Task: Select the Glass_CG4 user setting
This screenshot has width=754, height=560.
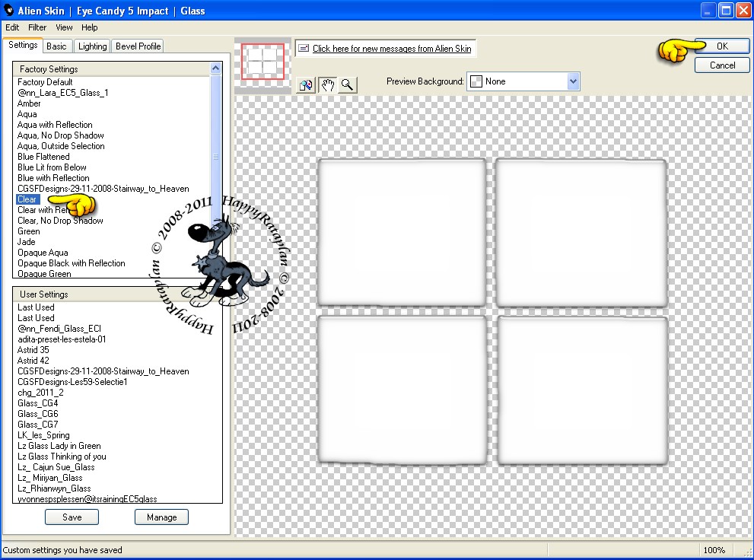Action: pyautogui.click(x=37, y=402)
